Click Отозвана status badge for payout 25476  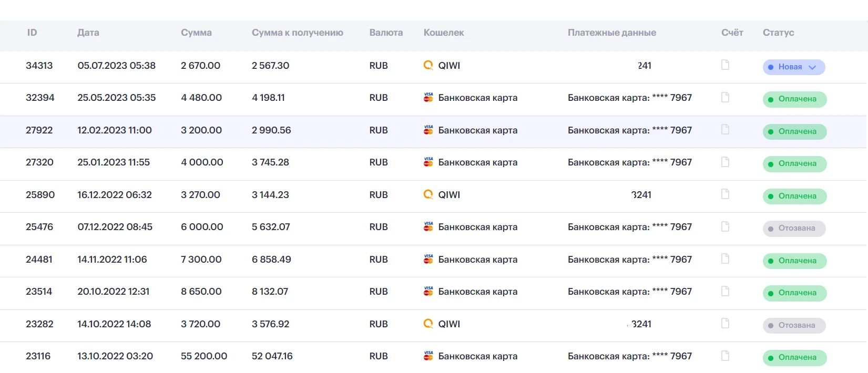[x=794, y=229]
